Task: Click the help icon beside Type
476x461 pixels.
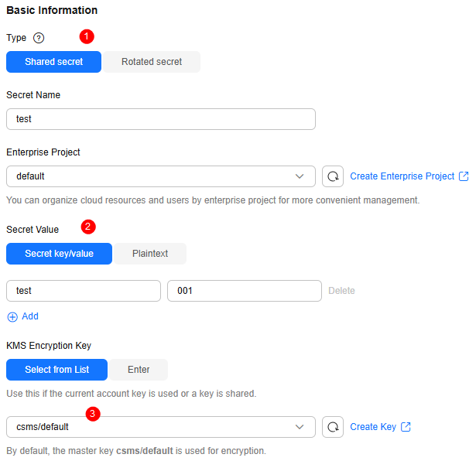Action: pos(39,38)
